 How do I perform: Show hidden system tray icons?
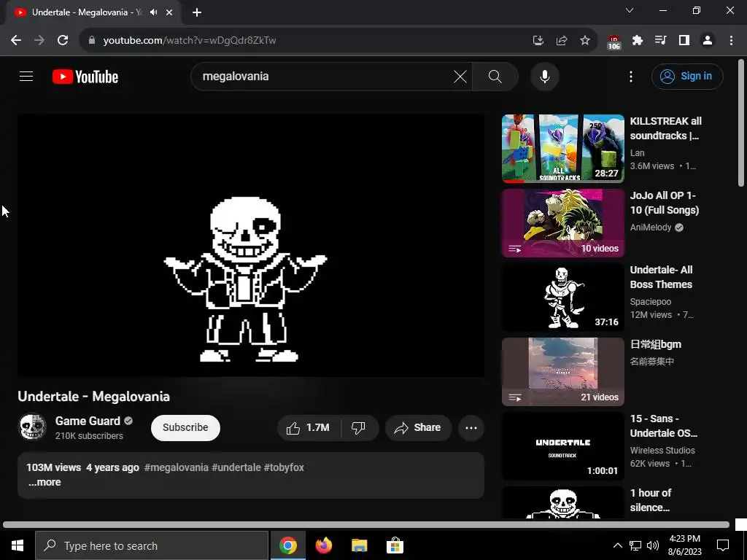[x=617, y=545]
